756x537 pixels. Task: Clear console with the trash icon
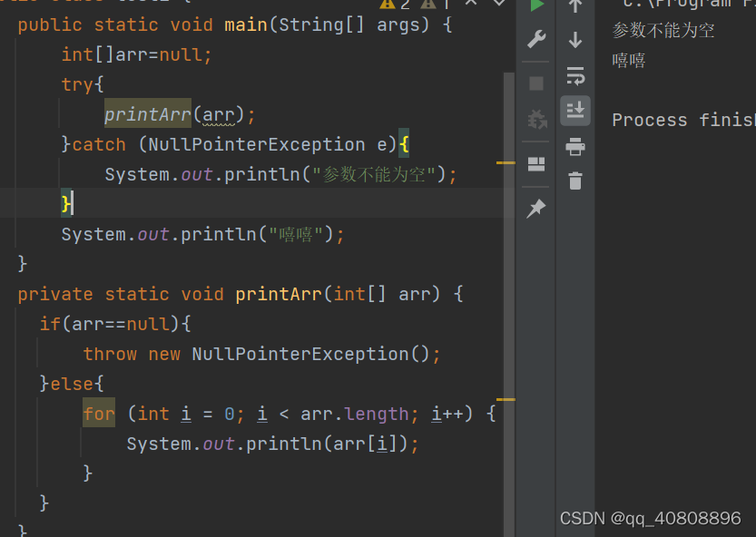click(575, 181)
